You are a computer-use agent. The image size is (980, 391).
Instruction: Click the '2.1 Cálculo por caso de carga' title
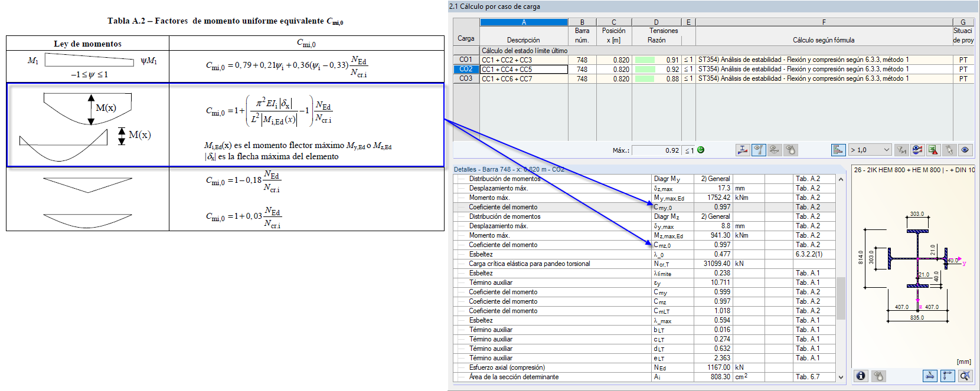[x=495, y=6]
